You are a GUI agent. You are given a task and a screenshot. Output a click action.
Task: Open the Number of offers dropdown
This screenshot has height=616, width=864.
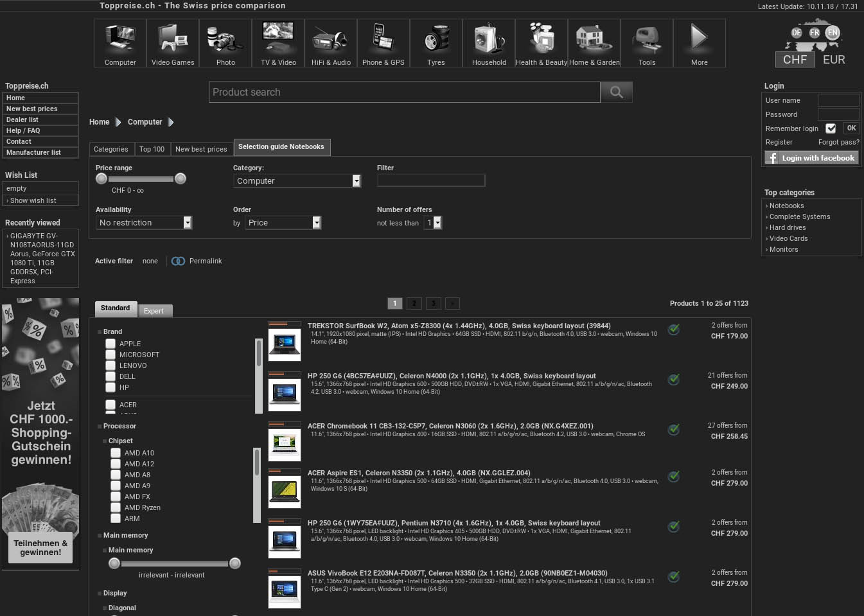[432, 223]
